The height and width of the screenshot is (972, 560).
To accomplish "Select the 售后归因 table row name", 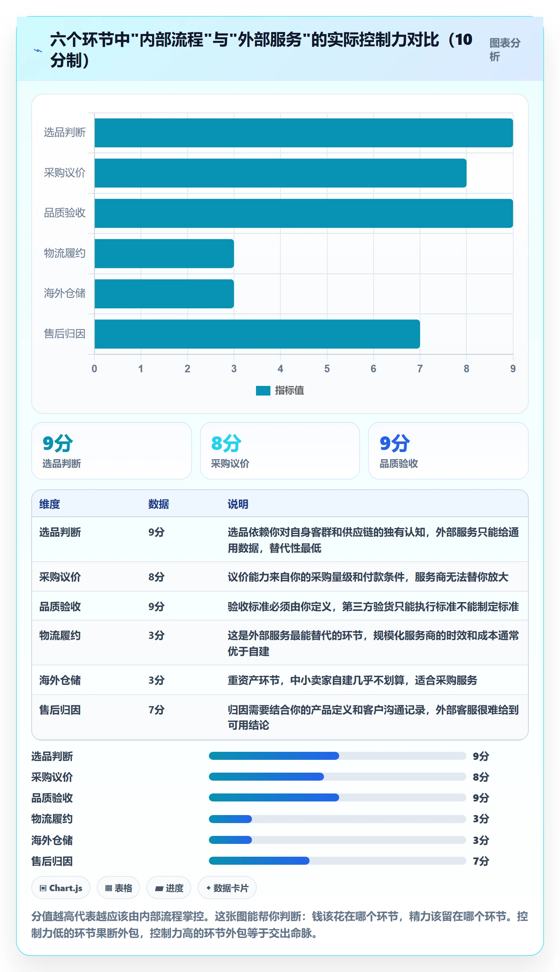I will pos(60,710).
